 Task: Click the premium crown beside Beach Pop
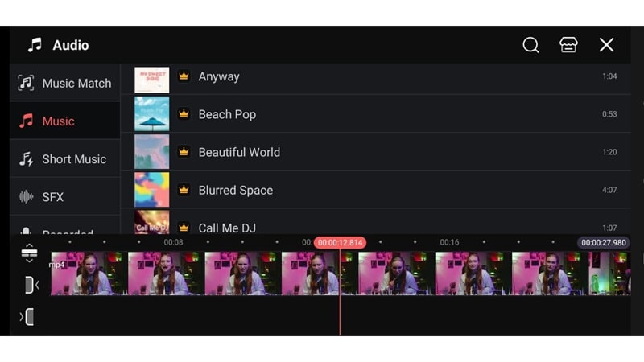click(184, 113)
